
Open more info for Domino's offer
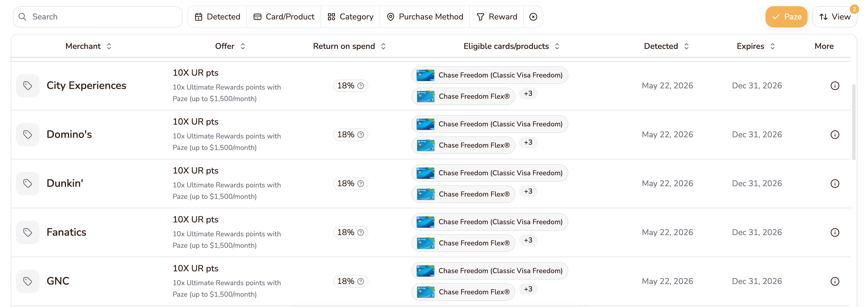click(835, 134)
